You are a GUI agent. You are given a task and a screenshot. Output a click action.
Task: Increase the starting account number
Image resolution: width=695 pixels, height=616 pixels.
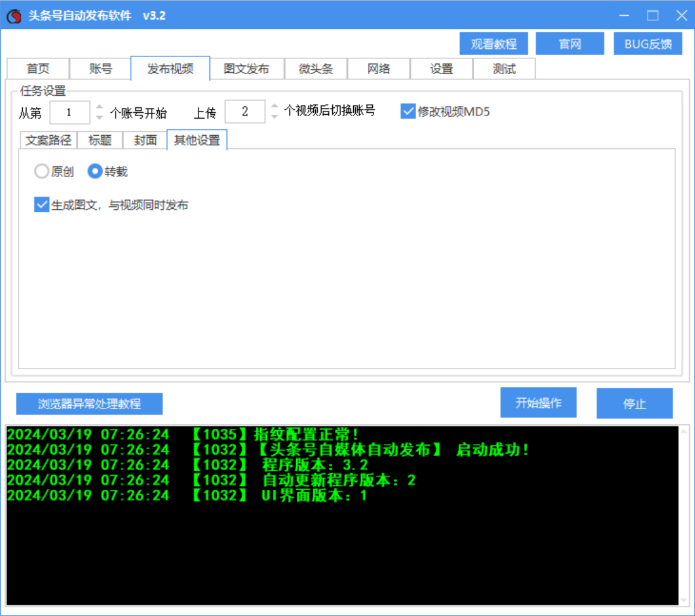100,107
